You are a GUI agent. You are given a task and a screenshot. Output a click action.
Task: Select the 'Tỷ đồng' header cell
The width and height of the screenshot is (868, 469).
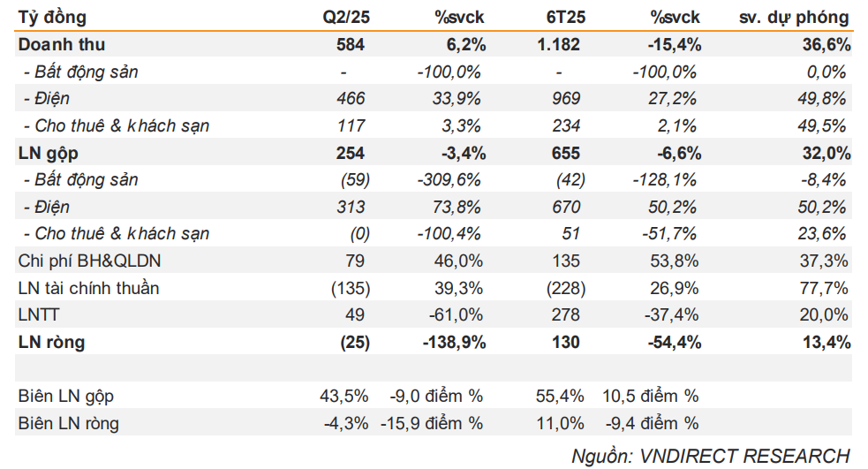point(53,18)
